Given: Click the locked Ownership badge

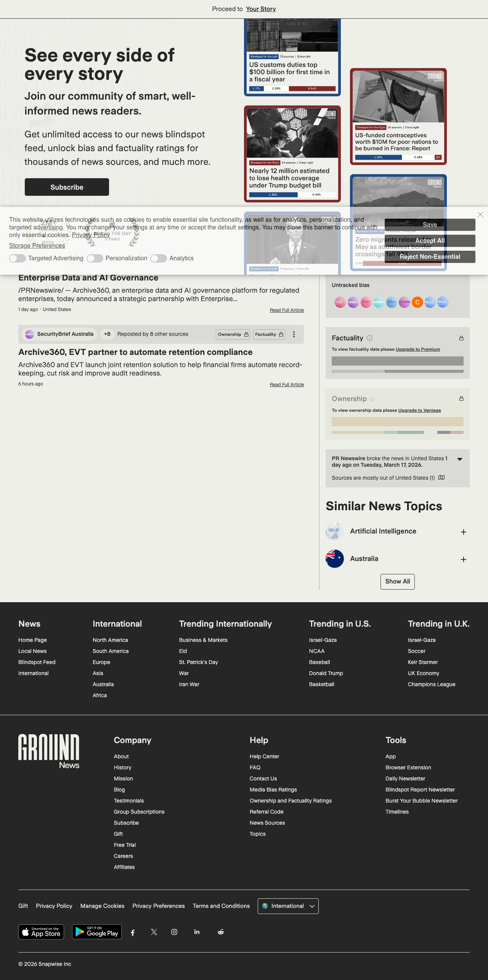Looking at the screenshot, I should [233, 334].
